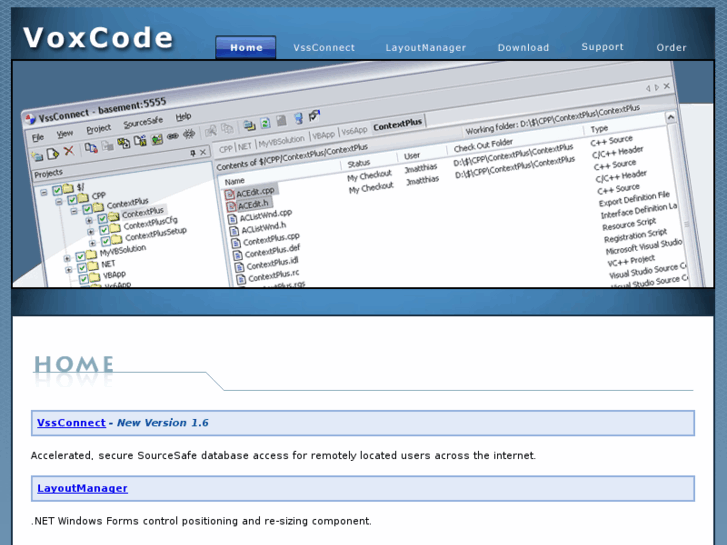This screenshot has height=545, width=727.
Task: Click the ContextPlus.def file icon
Action: [x=238, y=255]
